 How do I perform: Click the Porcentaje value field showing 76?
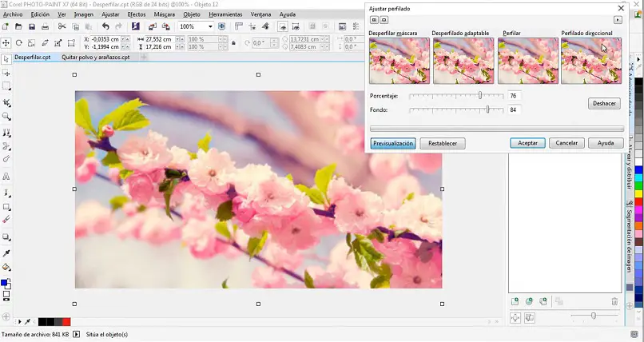click(x=515, y=96)
